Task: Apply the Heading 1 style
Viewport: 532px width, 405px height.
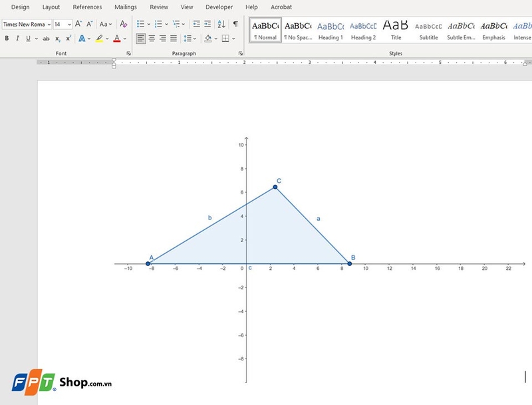Action: pyautogui.click(x=331, y=30)
